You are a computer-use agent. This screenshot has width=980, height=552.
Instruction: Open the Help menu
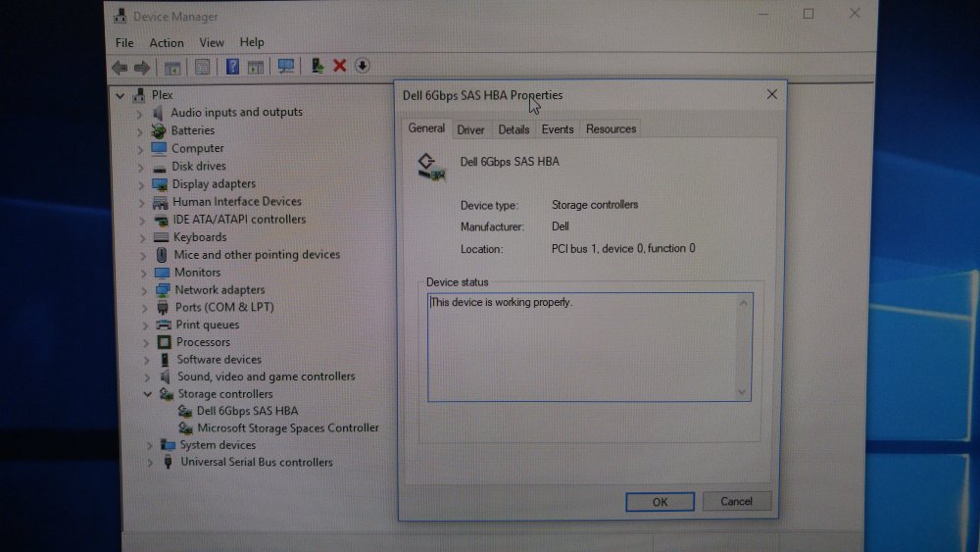click(x=252, y=42)
